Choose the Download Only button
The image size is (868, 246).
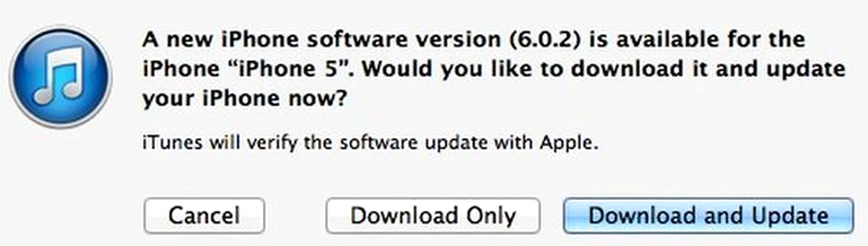click(432, 215)
